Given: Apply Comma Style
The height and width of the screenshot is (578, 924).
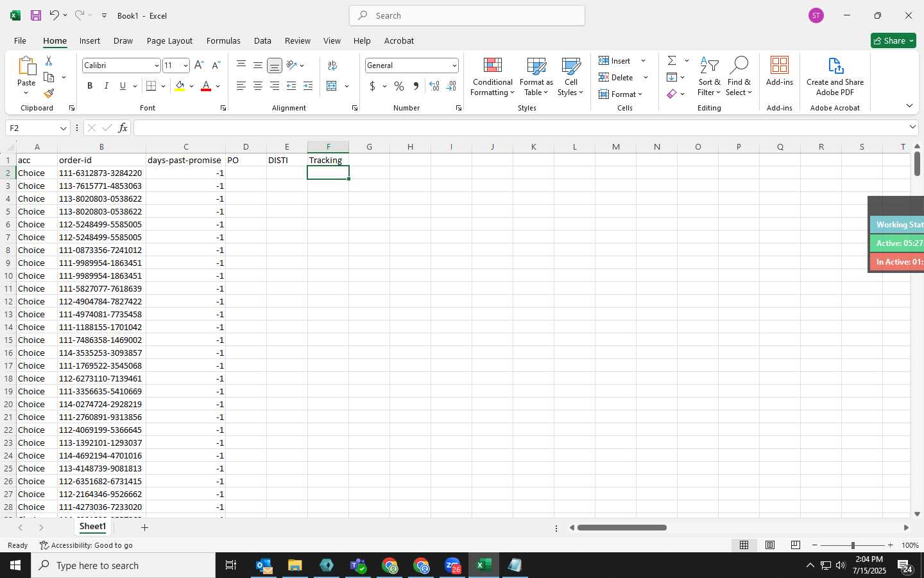Looking at the screenshot, I should (x=416, y=86).
